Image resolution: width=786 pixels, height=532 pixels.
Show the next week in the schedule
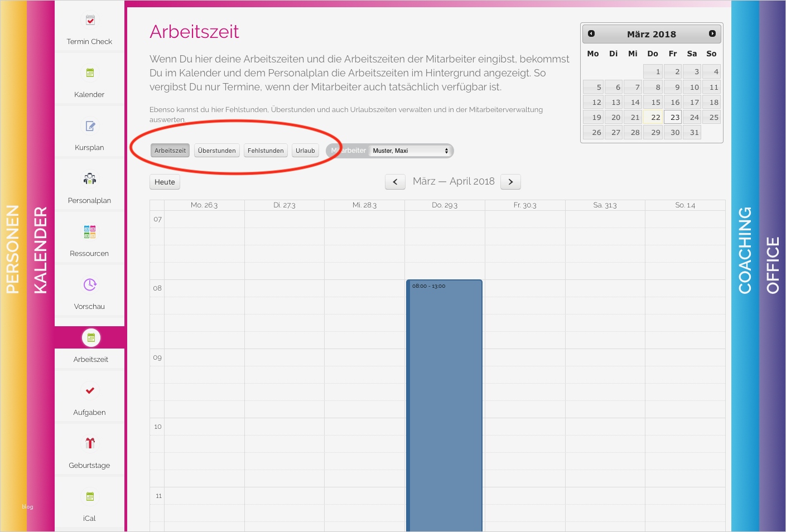tap(510, 182)
